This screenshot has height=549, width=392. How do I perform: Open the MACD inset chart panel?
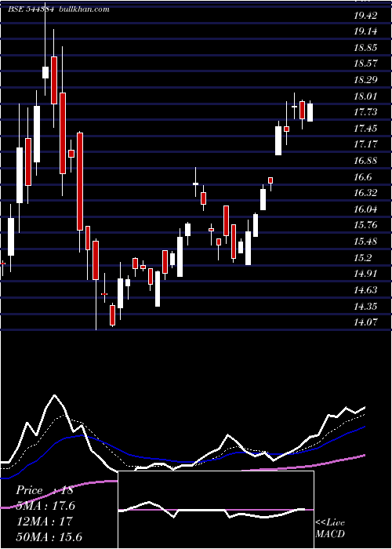216,510
